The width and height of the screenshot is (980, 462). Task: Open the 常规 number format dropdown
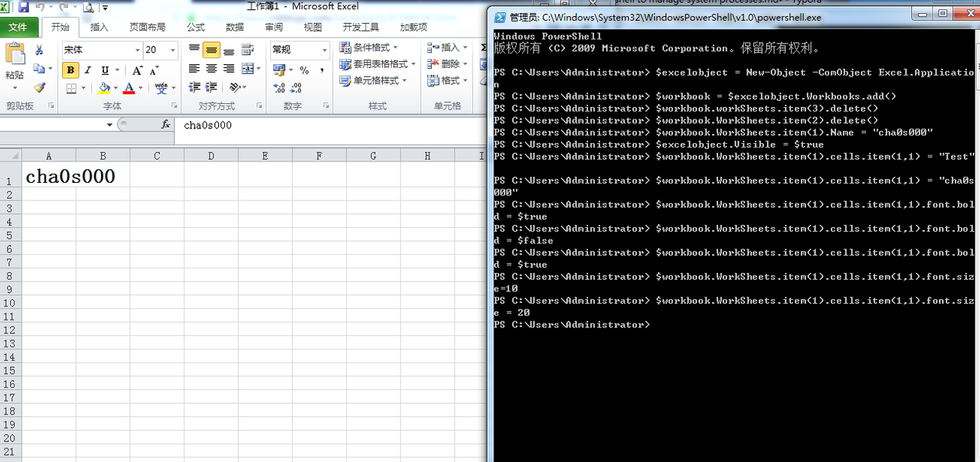(326, 49)
